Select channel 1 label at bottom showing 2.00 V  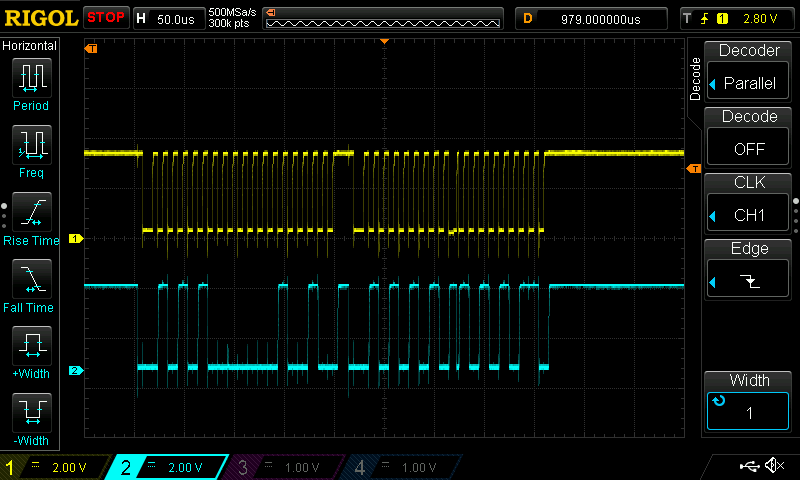click(53, 467)
